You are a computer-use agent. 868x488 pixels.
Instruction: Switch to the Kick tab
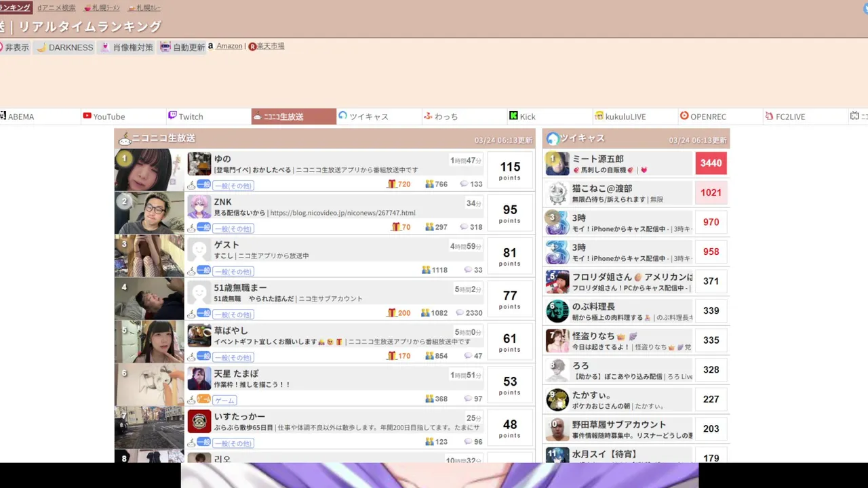tap(550, 117)
